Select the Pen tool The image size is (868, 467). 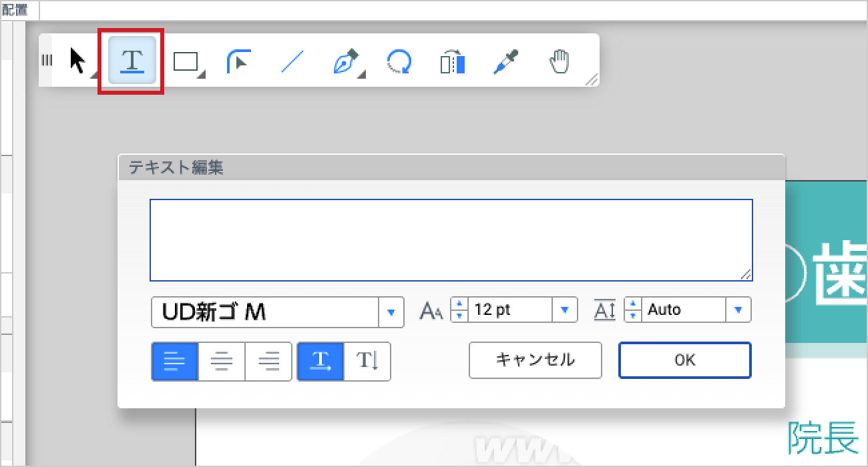pyautogui.click(x=347, y=61)
